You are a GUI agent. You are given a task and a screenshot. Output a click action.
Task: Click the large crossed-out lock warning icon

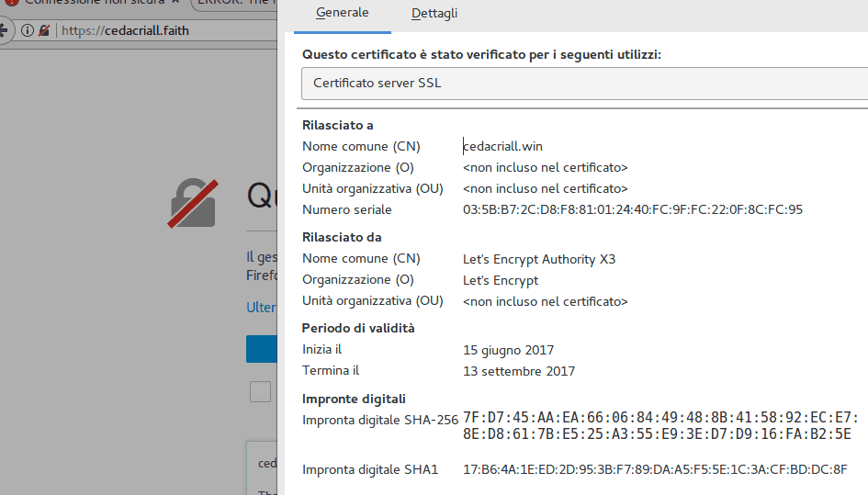[x=193, y=203]
